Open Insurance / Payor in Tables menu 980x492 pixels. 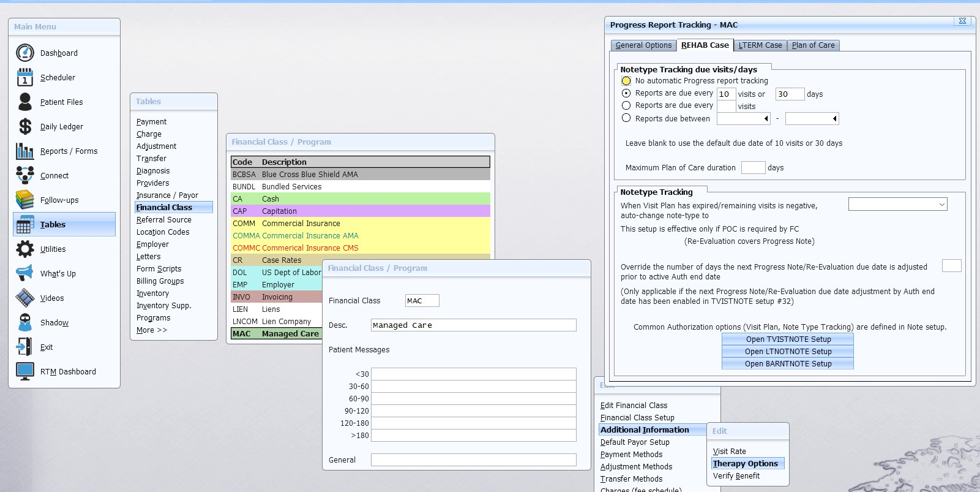point(167,195)
